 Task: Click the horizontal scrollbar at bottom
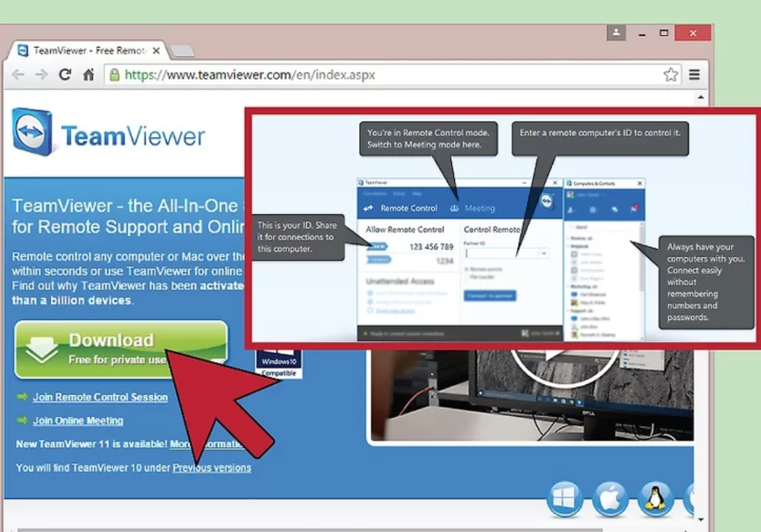click(x=309, y=529)
